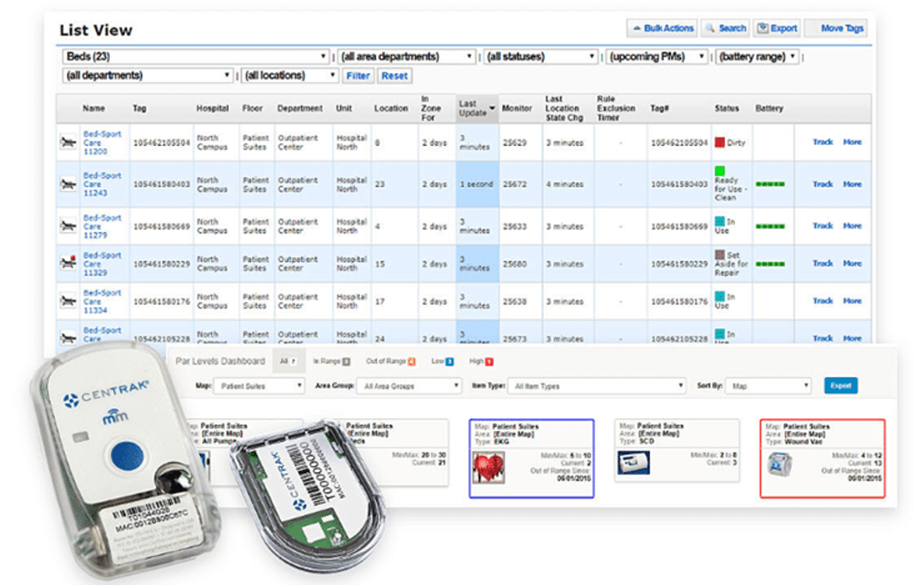This screenshot has height=585, width=924.
Task: Click the blue Export button in Par Levels Dashboard
Action: pyautogui.click(x=841, y=386)
